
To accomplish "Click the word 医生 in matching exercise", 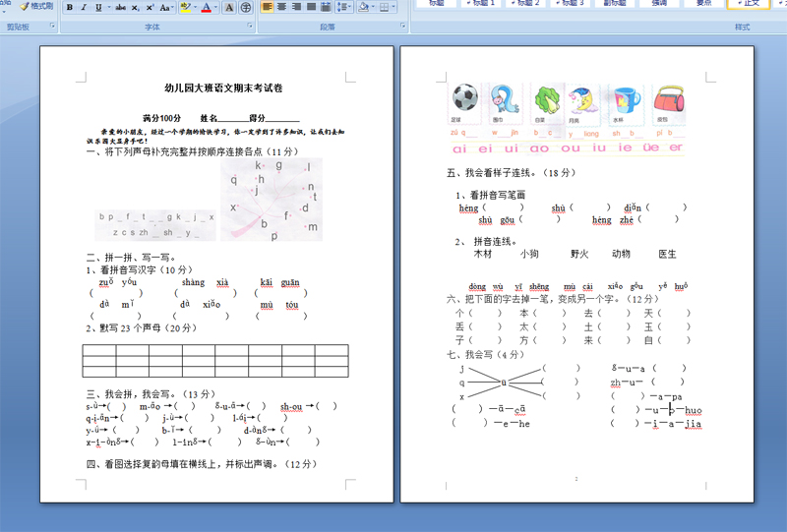I will point(668,254).
